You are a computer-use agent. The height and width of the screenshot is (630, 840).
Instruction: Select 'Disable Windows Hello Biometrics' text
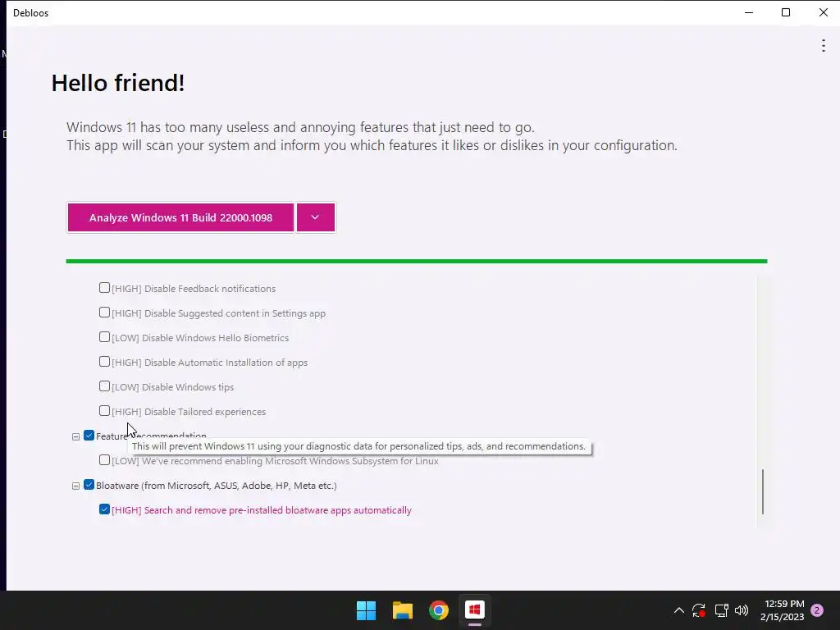tap(215, 338)
